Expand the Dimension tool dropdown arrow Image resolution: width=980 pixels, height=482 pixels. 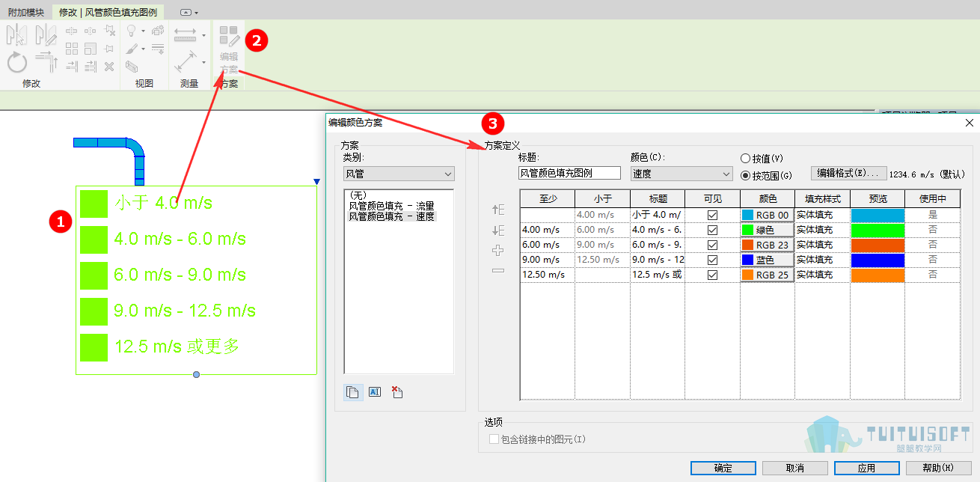click(203, 62)
